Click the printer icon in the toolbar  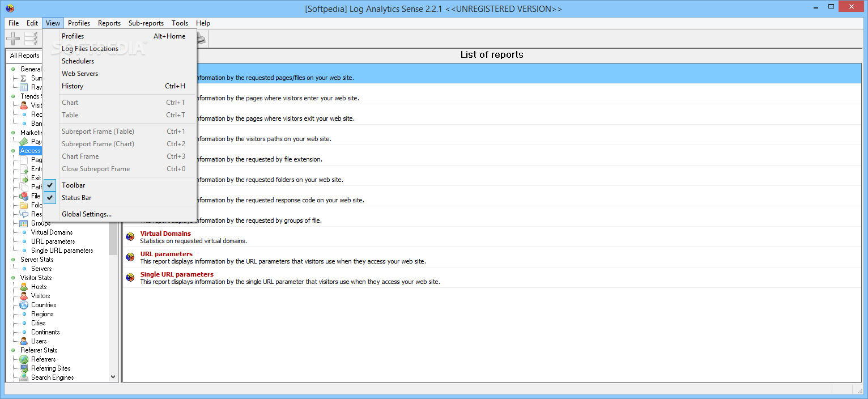click(202, 39)
